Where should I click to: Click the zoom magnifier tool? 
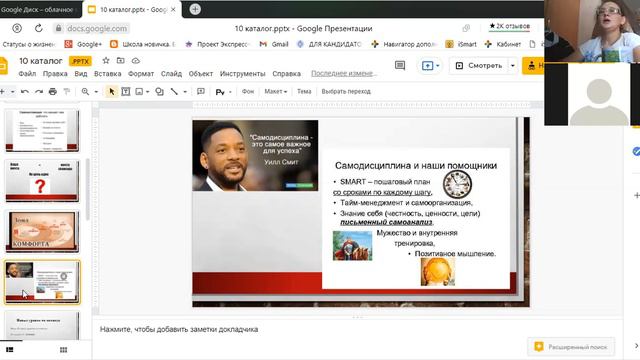[x=85, y=91]
